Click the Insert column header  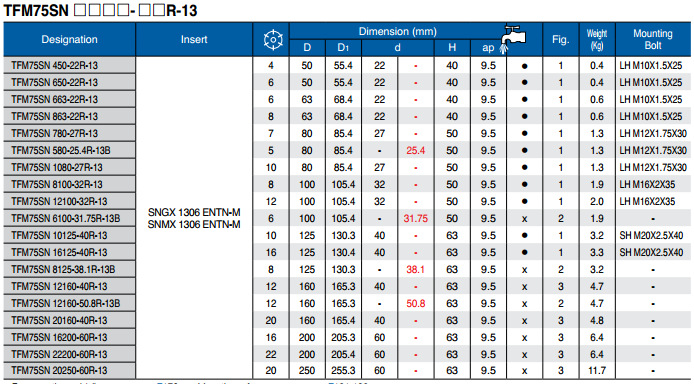click(x=194, y=39)
